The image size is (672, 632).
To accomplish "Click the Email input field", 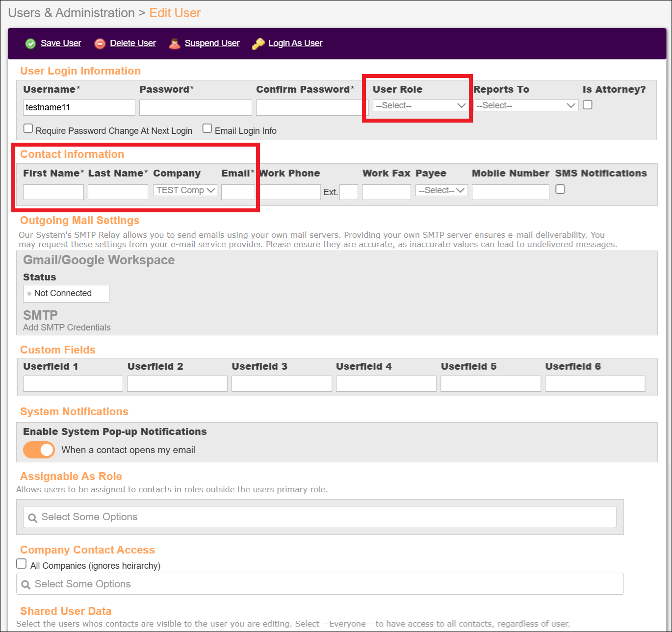I will point(238,192).
